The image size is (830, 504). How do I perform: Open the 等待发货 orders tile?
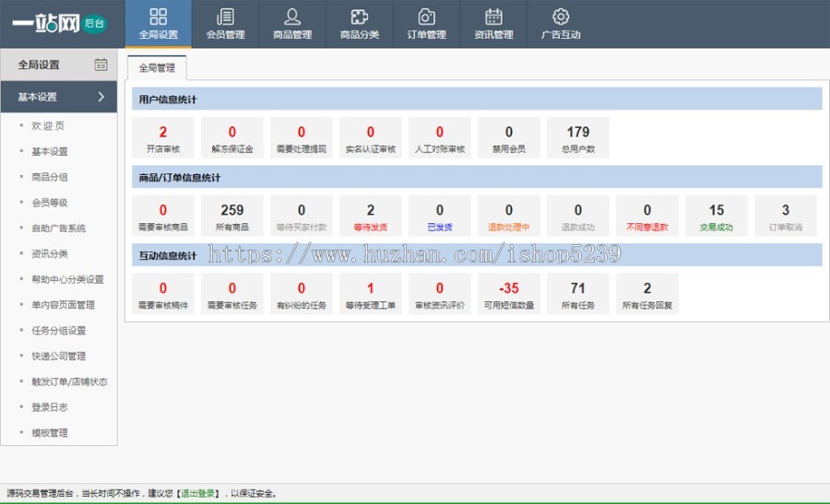point(371,216)
